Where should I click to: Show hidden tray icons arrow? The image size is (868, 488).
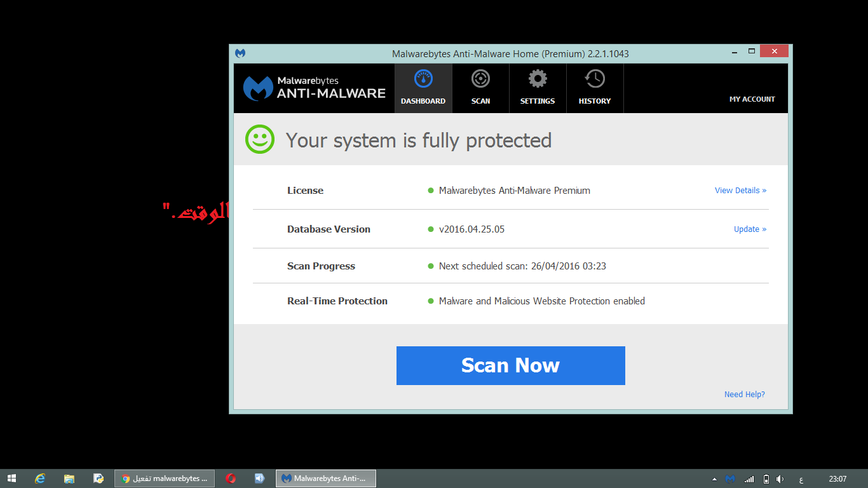point(714,479)
